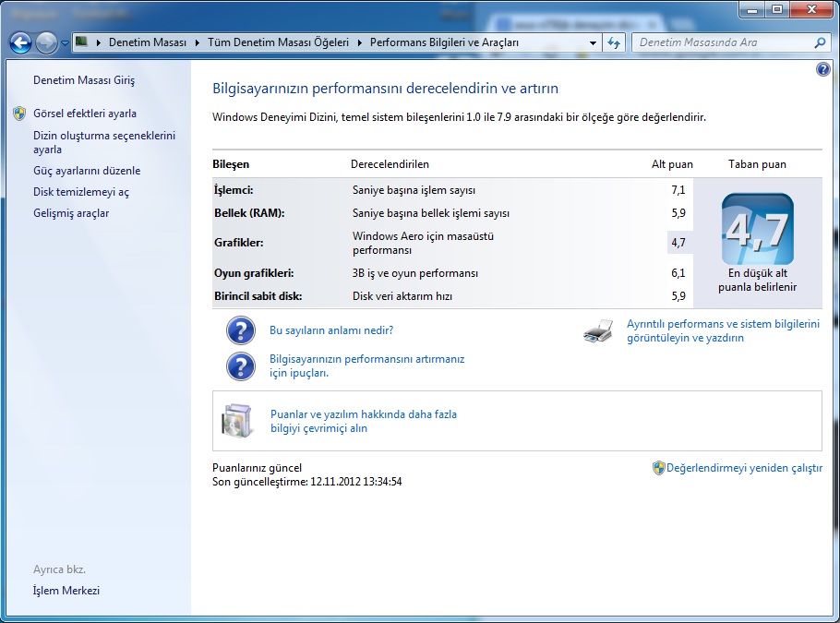Viewport: 840px width, 623px height.
Task: Click 'Disk temizlemeyi aç' link
Action: 81,192
